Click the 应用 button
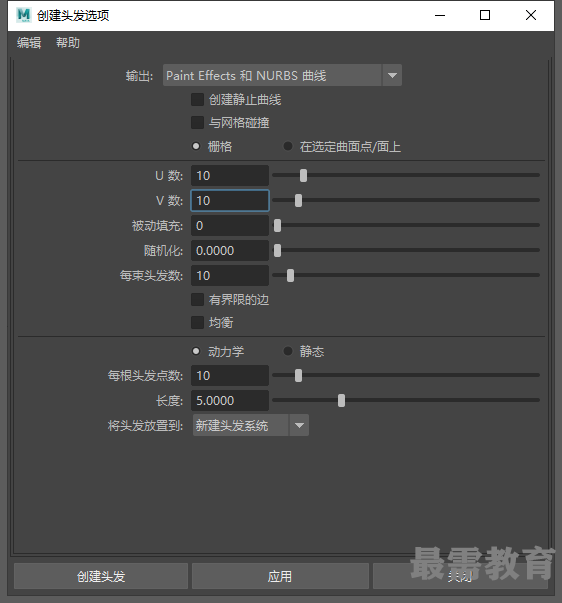Screen dimensions: 562x603 tap(280, 576)
